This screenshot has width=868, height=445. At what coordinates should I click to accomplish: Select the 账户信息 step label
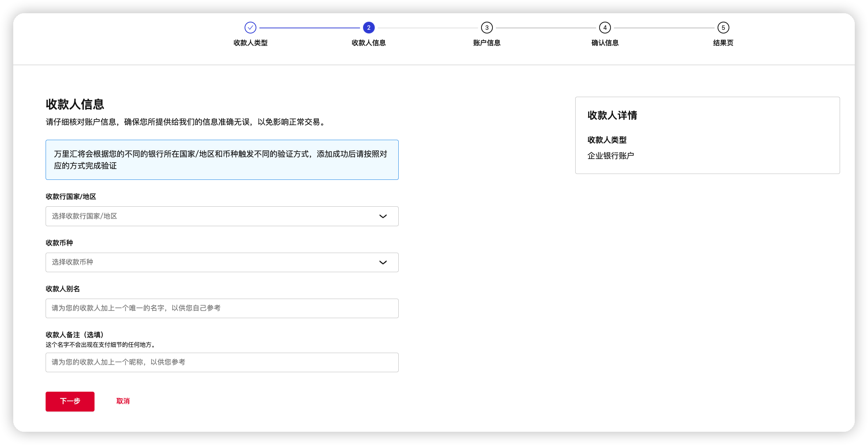coord(487,43)
